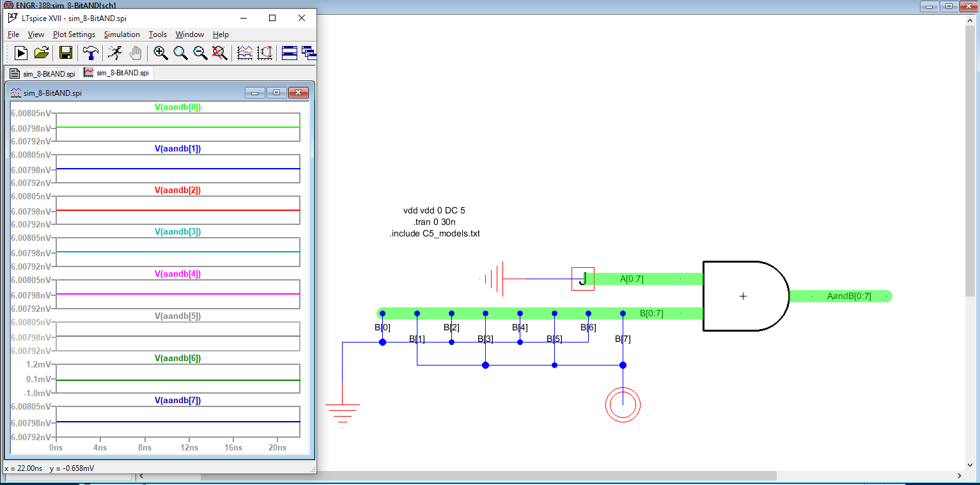Click the B[3] net label
Viewport: 980px width, 485px height.
(485, 339)
